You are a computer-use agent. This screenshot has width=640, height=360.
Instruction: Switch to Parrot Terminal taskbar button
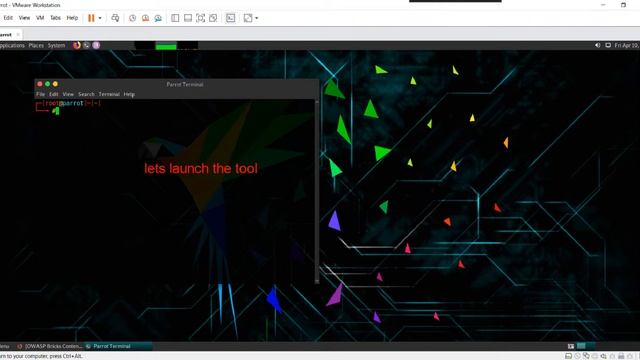tap(118, 346)
